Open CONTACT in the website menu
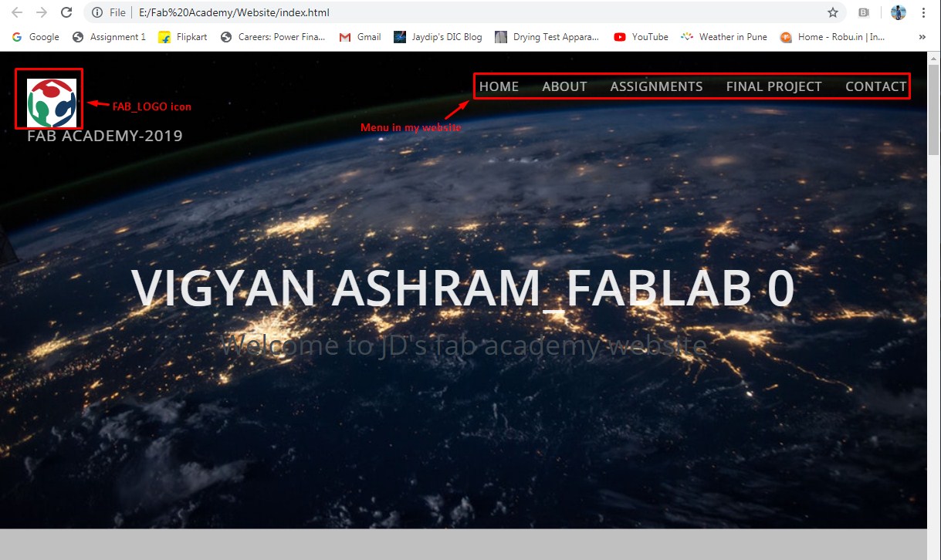The height and width of the screenshot is (560, 941). [x=875, y=86]
